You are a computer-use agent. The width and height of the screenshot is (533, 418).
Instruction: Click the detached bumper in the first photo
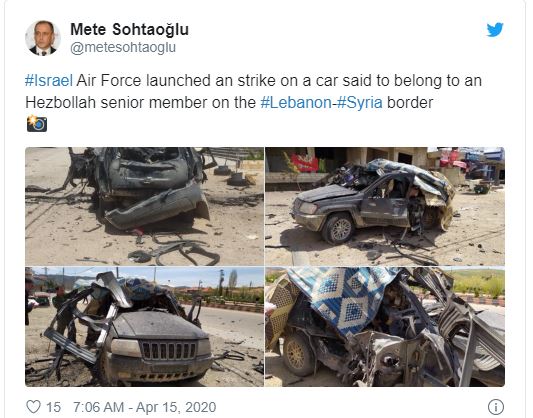[157, 206]
